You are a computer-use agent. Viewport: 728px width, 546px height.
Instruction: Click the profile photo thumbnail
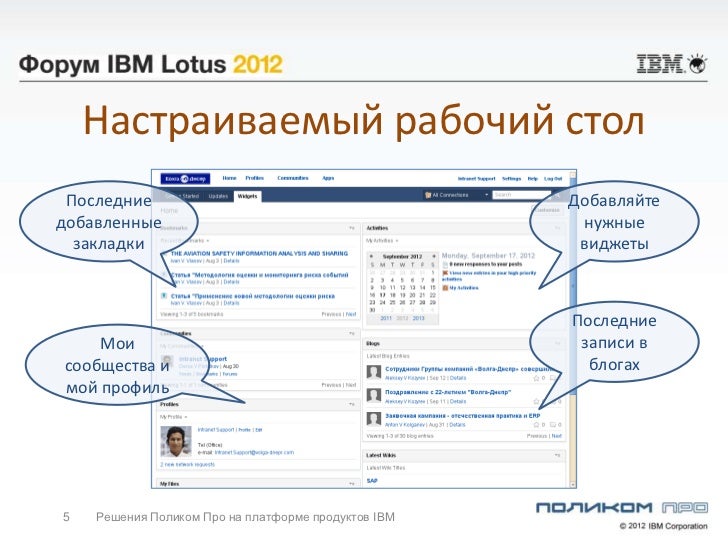176,441
